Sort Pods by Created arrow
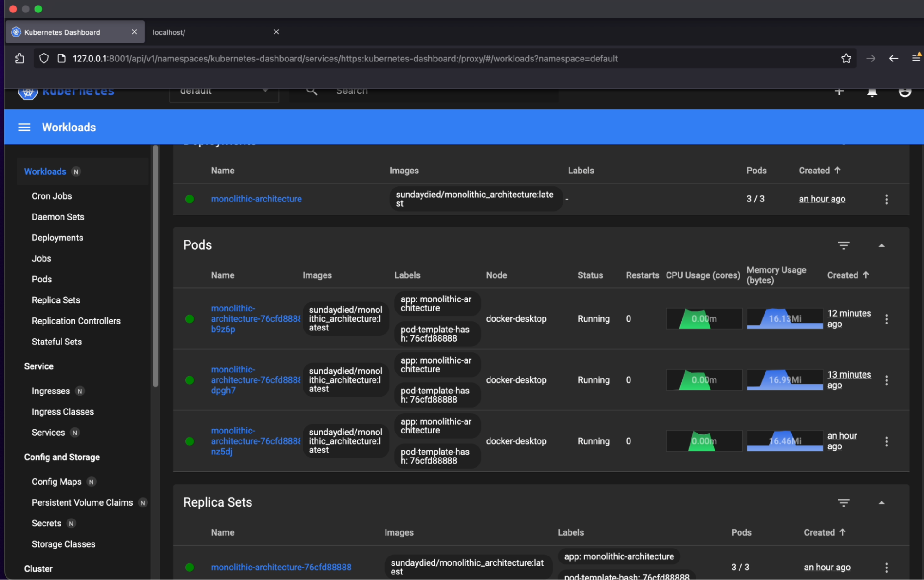Image resolution: width=924 pixels, height=580 pixels. click(866, 275)
